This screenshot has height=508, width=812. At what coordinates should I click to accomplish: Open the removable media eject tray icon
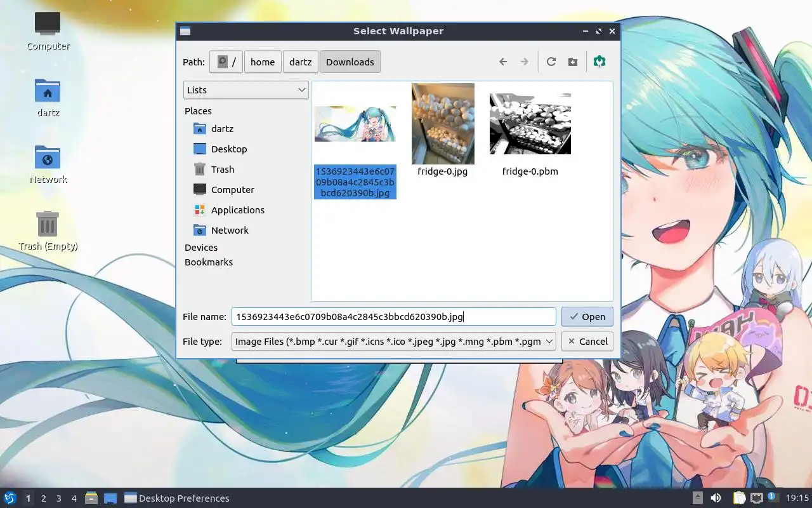coord(698,498)
